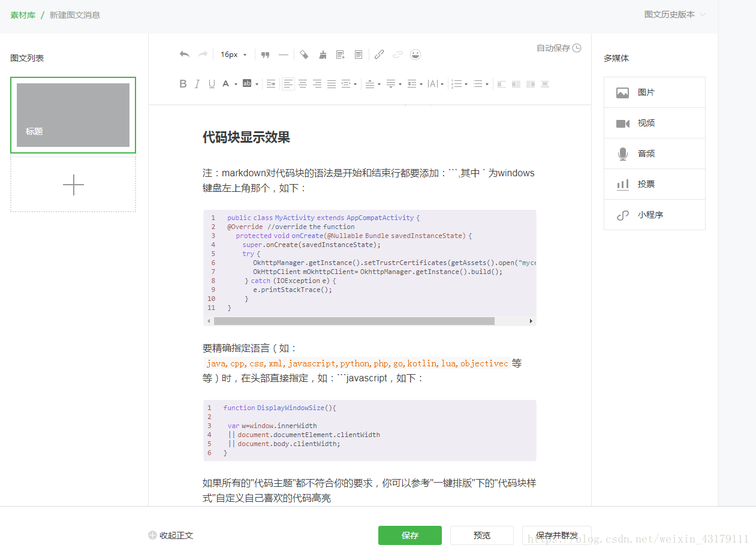Insert 图片 from multimedia panel
The image size is (756, 551).
pos(655,92)
